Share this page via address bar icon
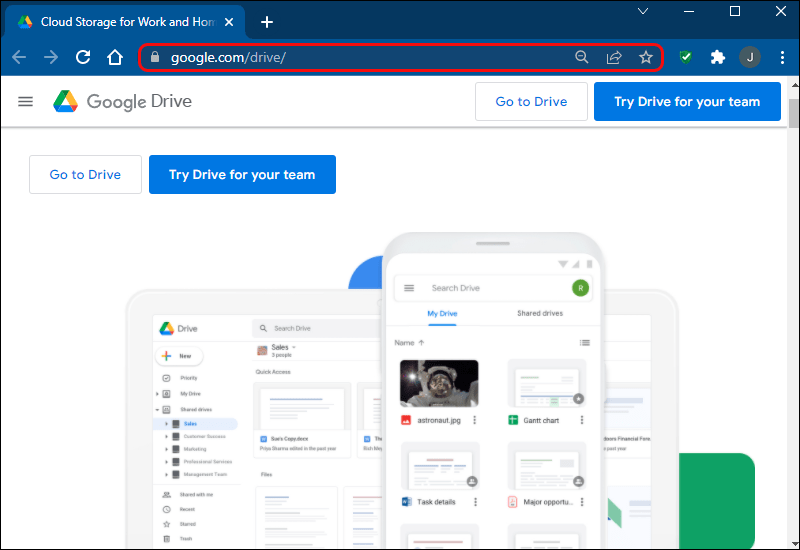The image size is (800, 550). pos(614,58)
